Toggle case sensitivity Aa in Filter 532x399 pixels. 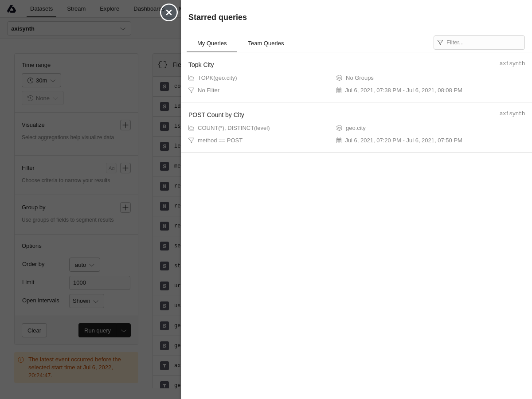[111, 168]
